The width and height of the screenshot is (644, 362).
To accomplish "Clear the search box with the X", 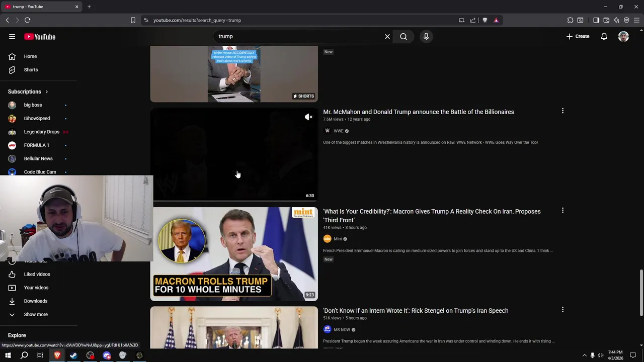I will click(x=387, y=36).
